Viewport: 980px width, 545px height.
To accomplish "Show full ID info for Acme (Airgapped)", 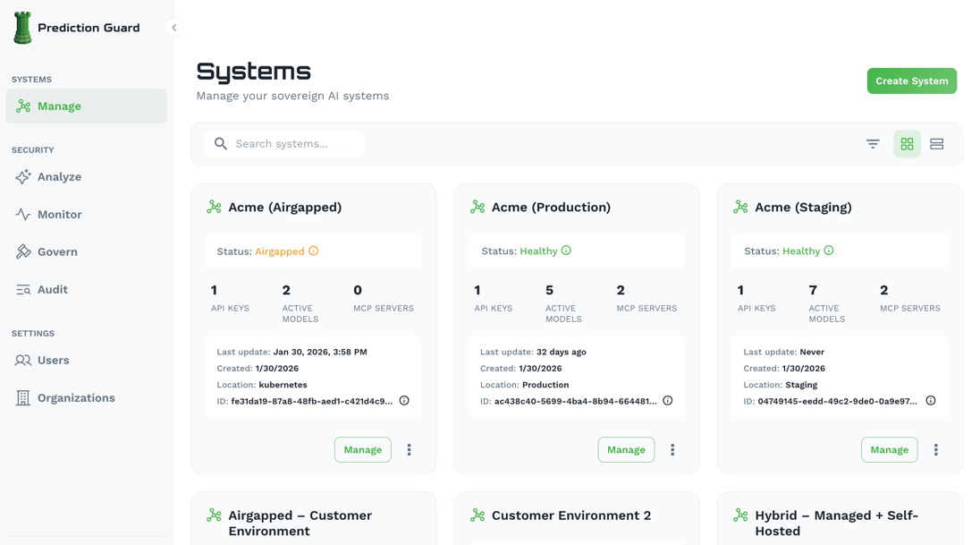I will [404, 400].
